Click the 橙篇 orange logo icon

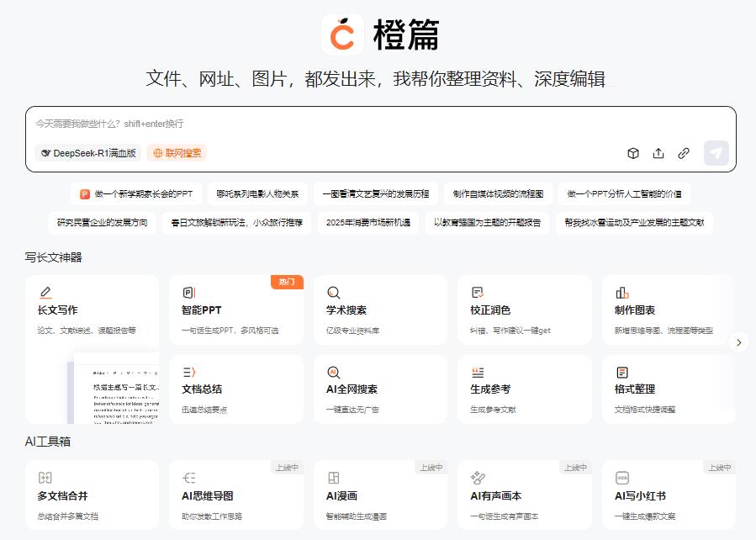tap(342, 34)
